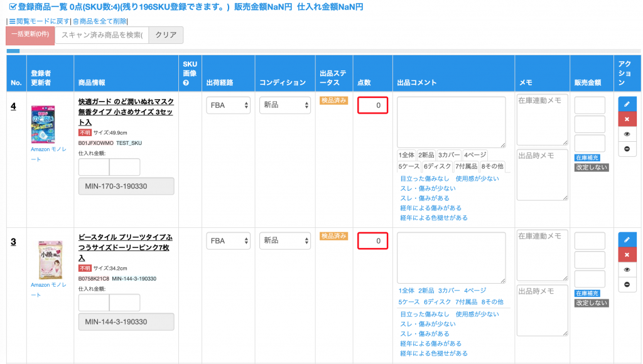Image resolution: width=643 pixels, height=364 pixels.
Task: Click the クリア button
Action: (x=166, y=35)
